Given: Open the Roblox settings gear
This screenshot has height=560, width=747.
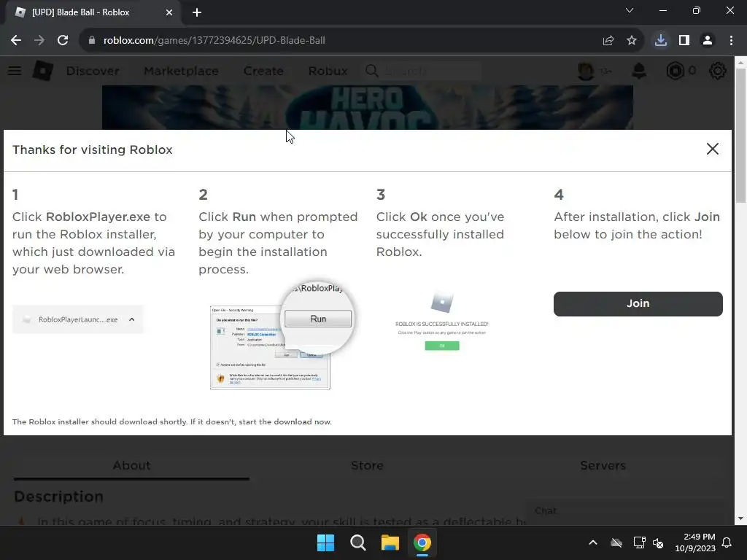Looking at the screenshot, I should click(x=718, y=71).
